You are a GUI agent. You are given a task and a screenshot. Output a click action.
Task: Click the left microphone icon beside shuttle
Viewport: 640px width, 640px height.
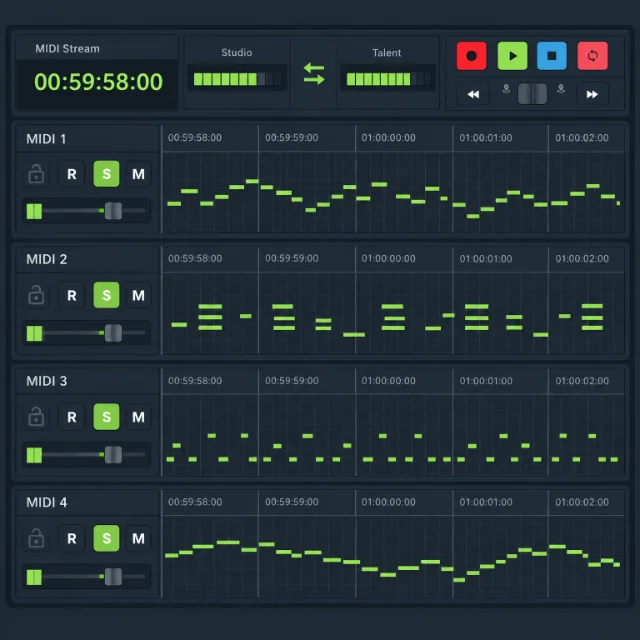coord(506,89)
